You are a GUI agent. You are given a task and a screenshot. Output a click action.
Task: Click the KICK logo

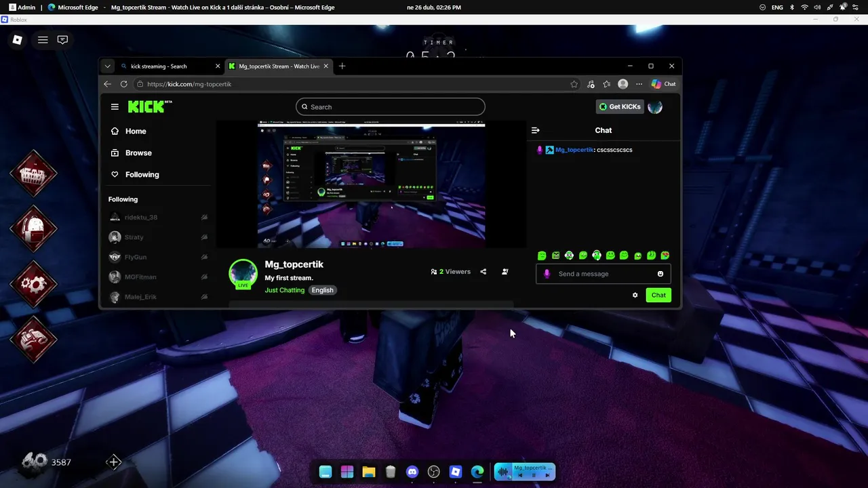coord(150,106)
